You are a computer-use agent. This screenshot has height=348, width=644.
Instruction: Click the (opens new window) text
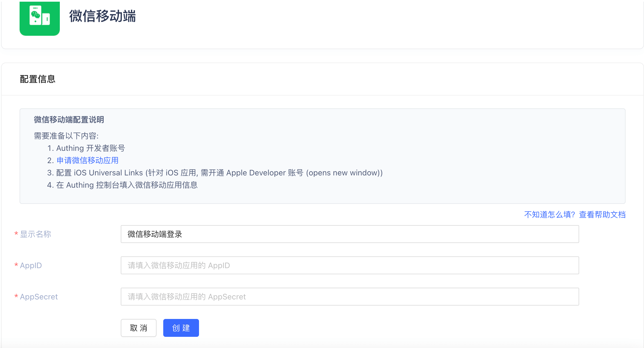pos(343,173)
